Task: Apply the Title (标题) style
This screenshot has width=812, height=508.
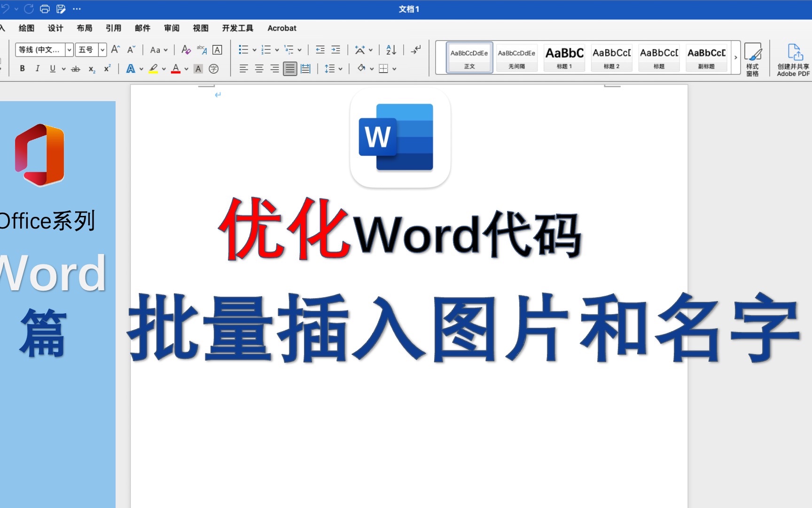Action: pos(659,57)
